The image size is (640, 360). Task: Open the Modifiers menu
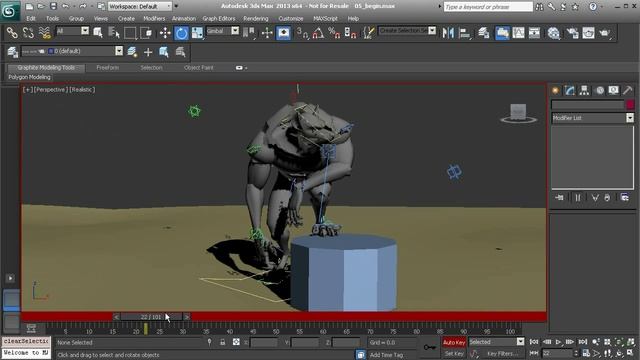[154, 18]
